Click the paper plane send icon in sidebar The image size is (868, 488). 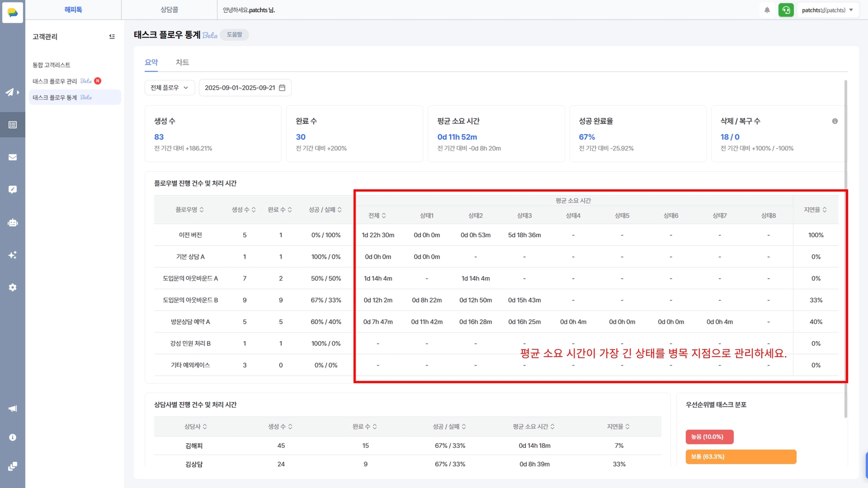tap(10, 92)
